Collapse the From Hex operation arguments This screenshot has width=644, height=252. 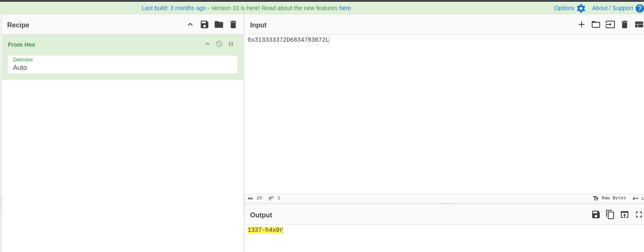click(207, 44)
